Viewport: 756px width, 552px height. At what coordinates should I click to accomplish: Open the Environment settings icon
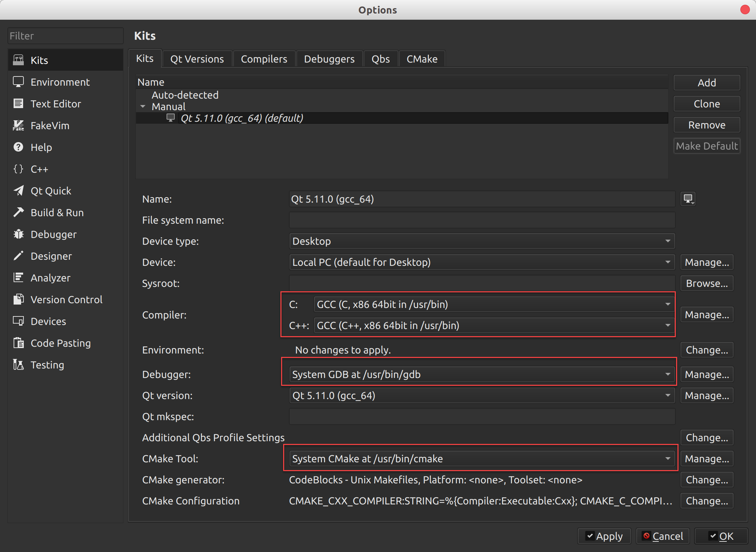[x=18, y=82]
